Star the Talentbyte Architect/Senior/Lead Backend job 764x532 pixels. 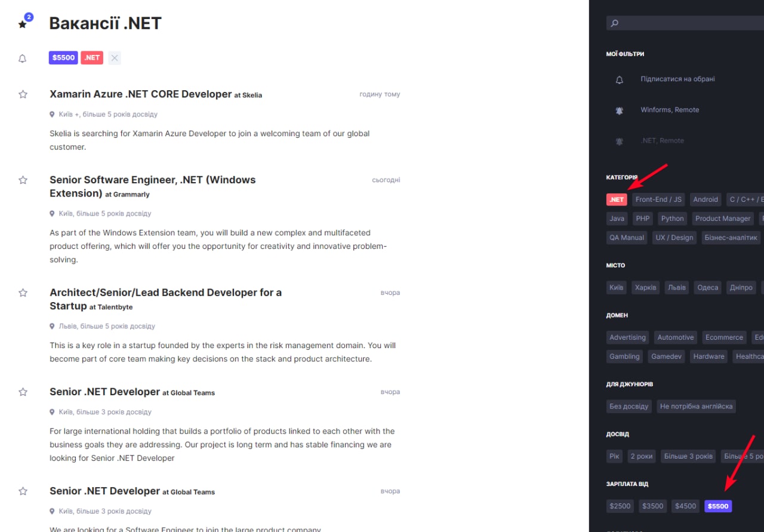(23, 293)
